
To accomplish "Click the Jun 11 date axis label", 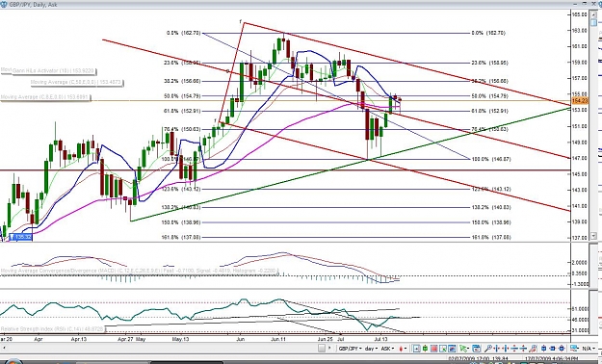I will pos(278,339).
